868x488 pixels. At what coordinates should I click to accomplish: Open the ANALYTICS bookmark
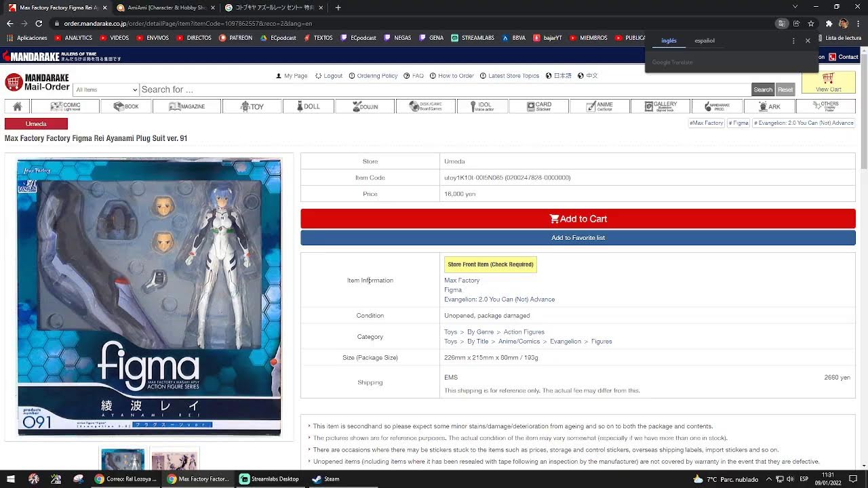pos(73,38)
